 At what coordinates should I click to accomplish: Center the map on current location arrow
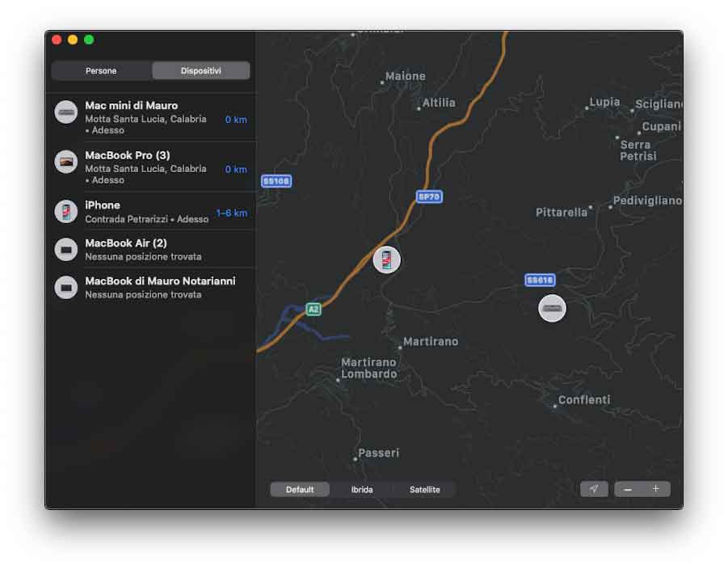point(594,489)
